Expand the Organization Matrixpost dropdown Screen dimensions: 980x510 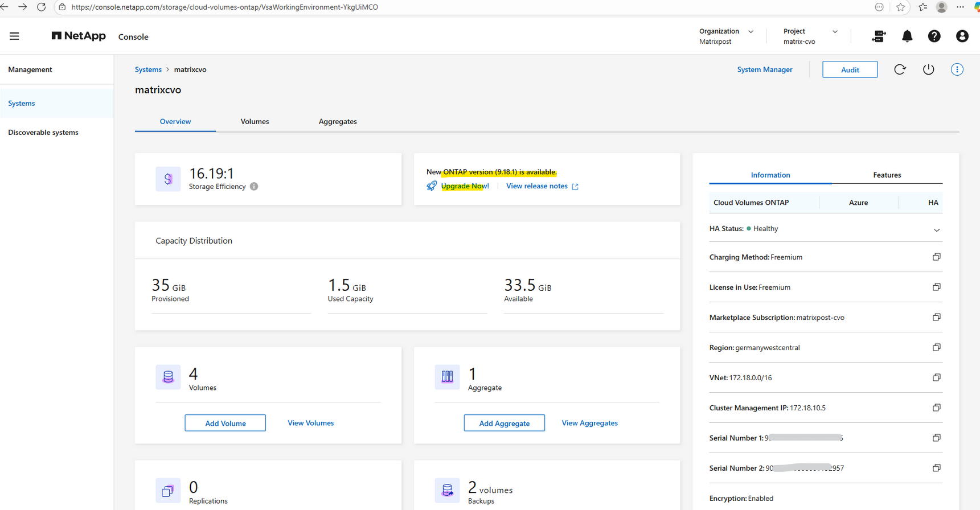[751, 32]
